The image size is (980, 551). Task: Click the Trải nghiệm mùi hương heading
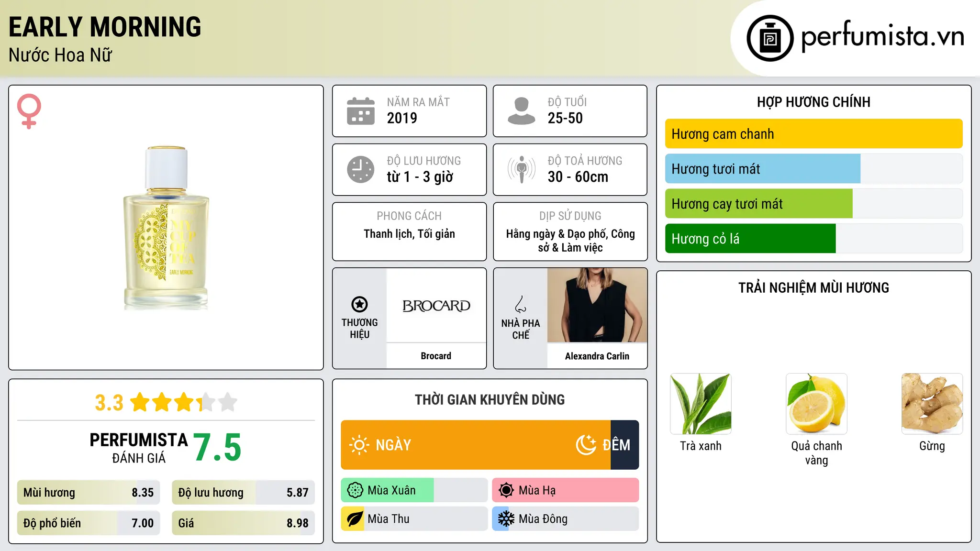click(x=813, y=287)
